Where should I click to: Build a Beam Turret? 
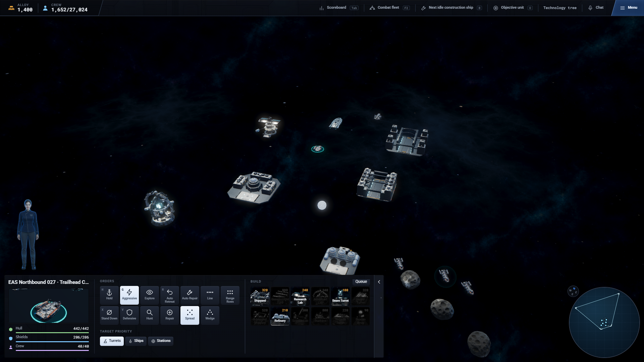point(340,296)
